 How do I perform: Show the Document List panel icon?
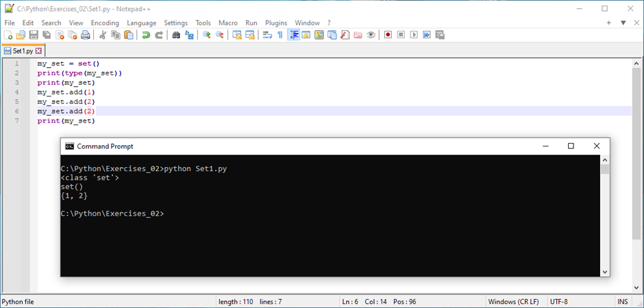[x=332, y=35]
